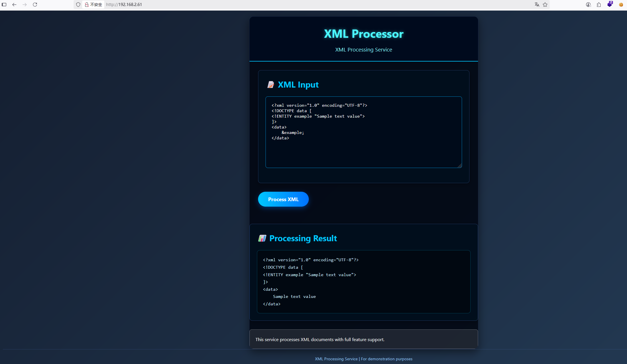Click the browser forward arrow
Image resolution: width=627 pixels, height=364 pixels.
pos(25,5)
